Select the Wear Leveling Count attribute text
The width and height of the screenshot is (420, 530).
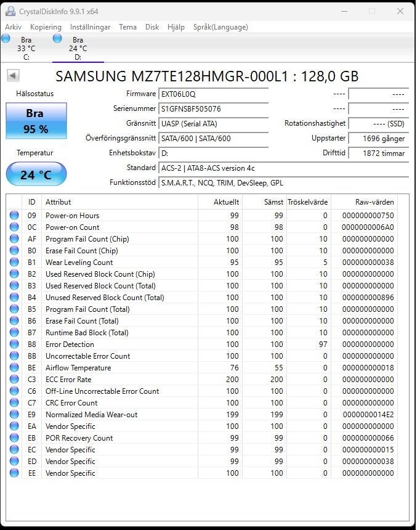click(x=79, y=263)
